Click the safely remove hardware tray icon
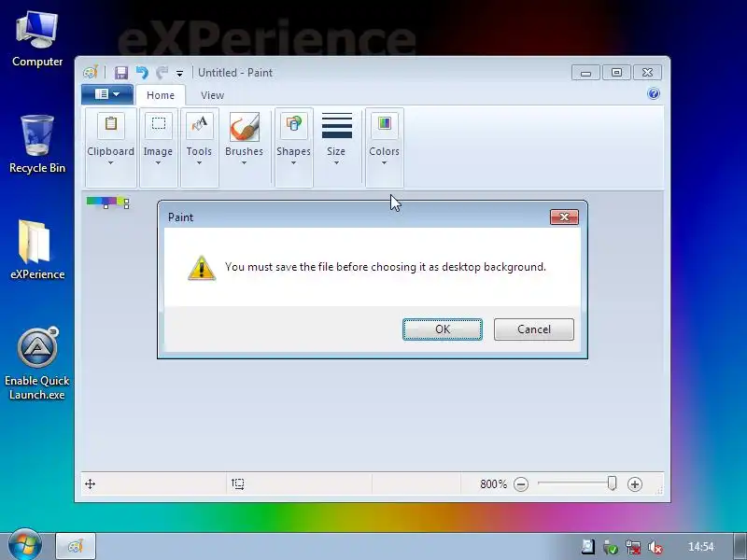This screenshot has width=747, height=560. pos(610,547)
